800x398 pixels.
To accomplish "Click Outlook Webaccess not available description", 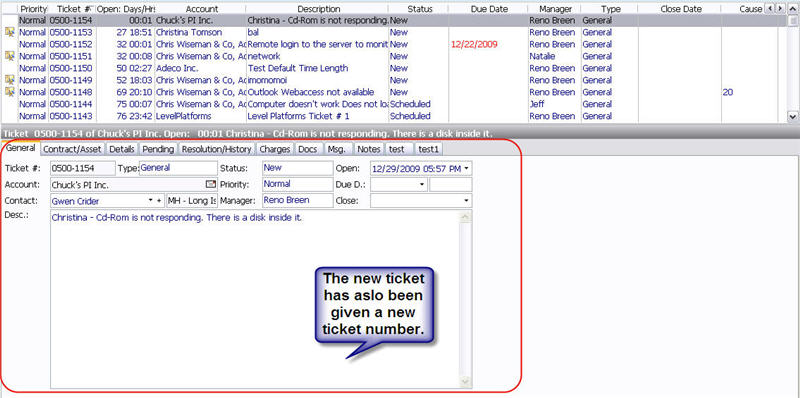I will click(311, 92).
